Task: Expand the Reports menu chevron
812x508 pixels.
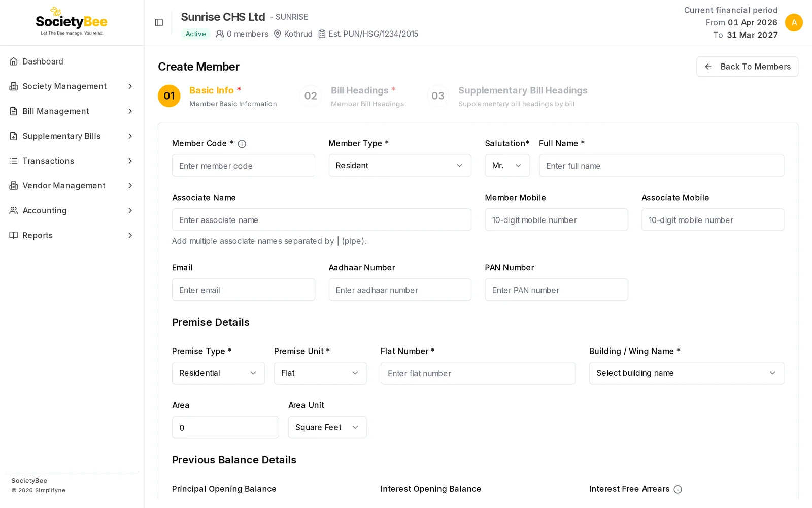Action: coord(130,235)
